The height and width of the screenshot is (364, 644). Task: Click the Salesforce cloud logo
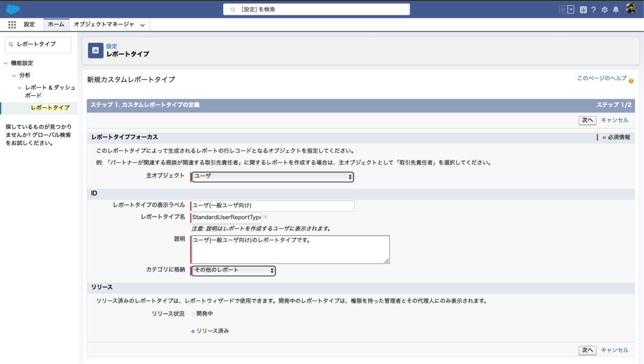point(12,8)
